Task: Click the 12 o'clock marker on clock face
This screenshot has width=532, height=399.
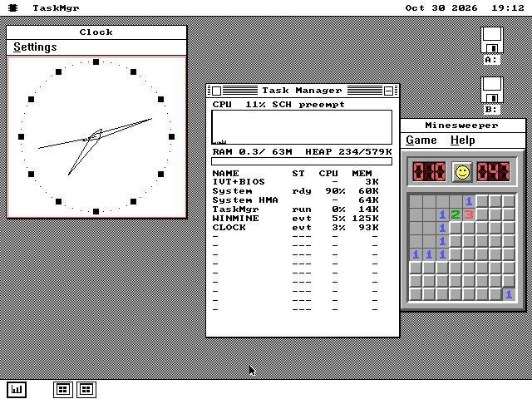Action: (96, 62)
